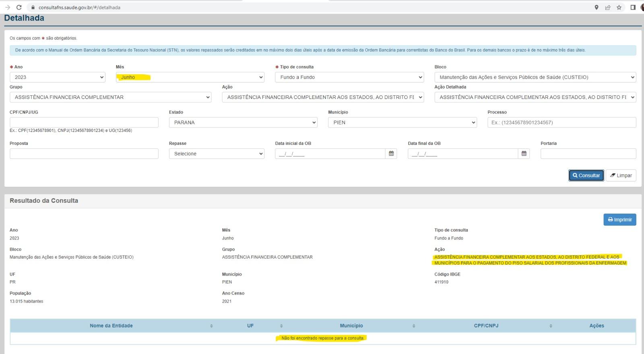The image size is (644, 354).
Task: Open the Ação dropdown
Action: click(323, 97)
